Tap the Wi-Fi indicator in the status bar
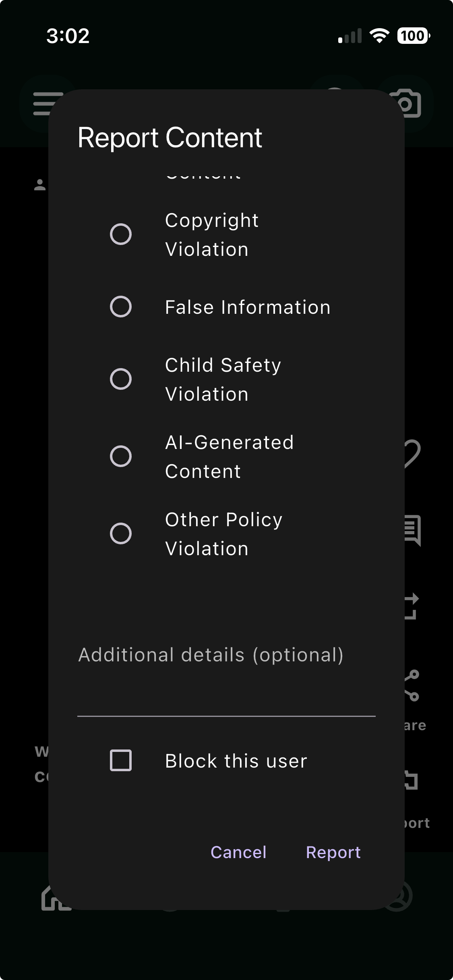The image size is (453, 980). (x=380, y=35)
